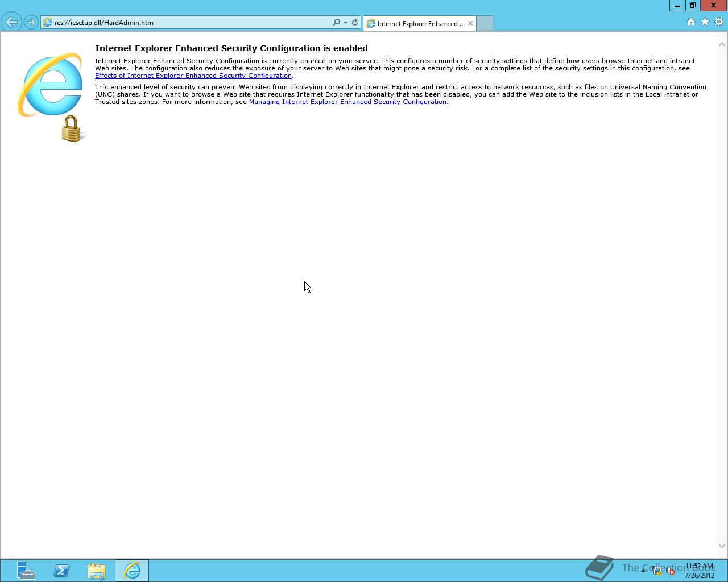Restore down the Internet Explorer window
This screenshot has height=582, width=728.
tap(692, 6)
